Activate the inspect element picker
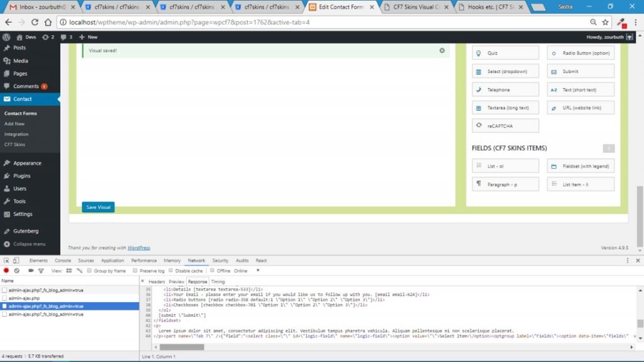The height and width of the screenshot is (362, 644). click(6, 260)
